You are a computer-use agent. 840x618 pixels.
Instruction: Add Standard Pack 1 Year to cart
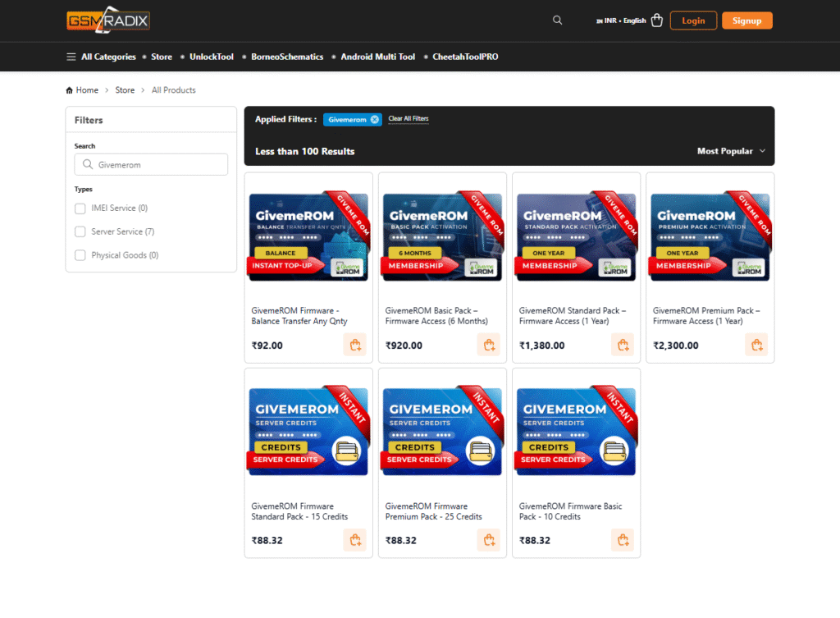623,346
